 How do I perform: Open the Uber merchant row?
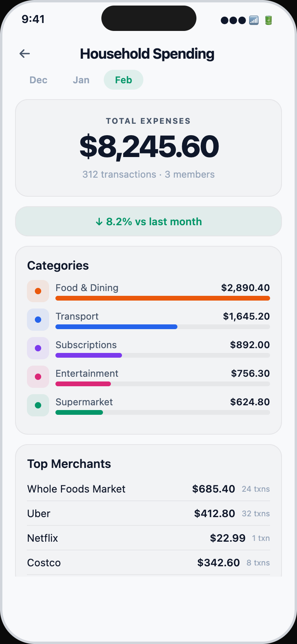tap(148, 514)
